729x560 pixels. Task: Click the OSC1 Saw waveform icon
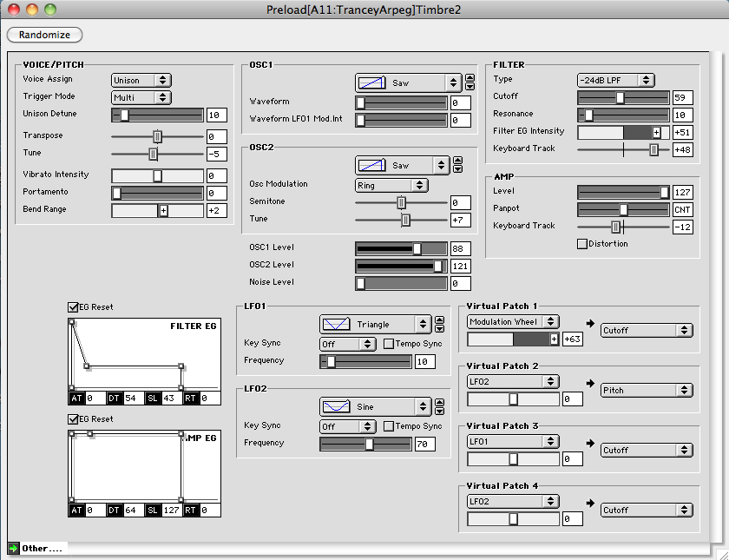[x=371, y=82]
